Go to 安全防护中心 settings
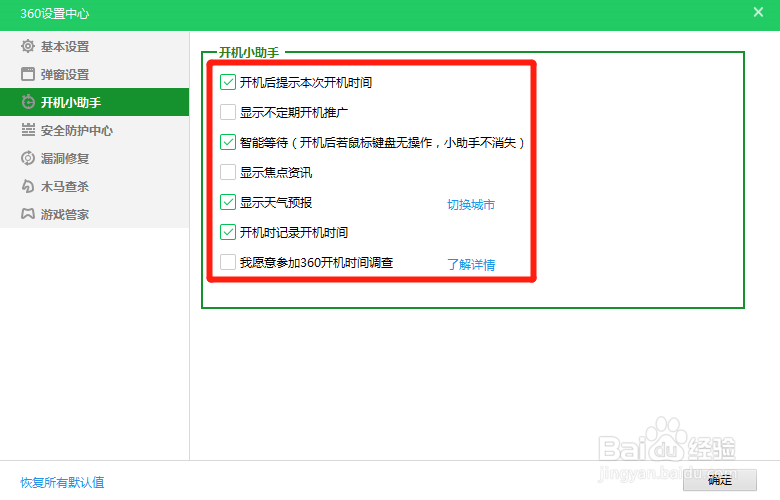Image resolution: width=780 pixels, height=500 pixels. [x=95, y=130]
